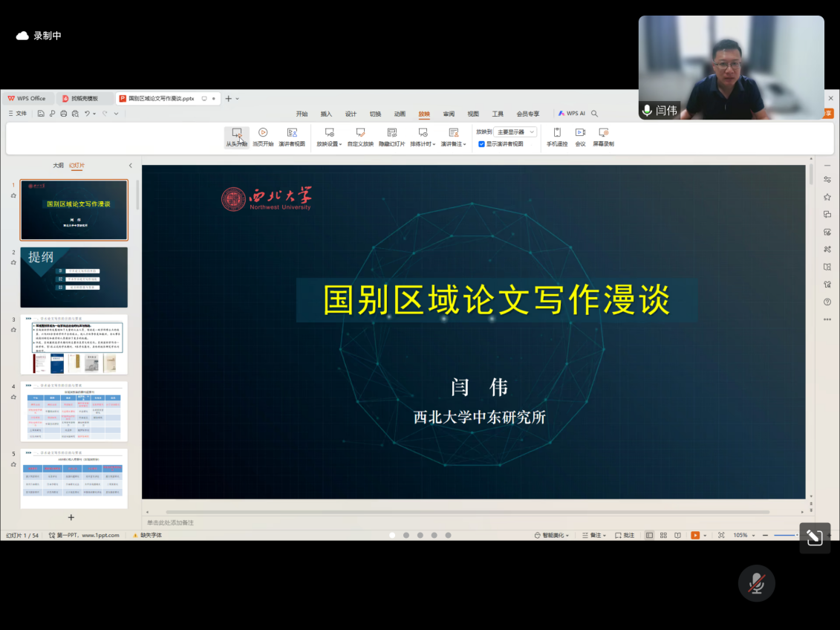
Task: Click the 智能美化 button in status bar
Action: [x=551, y=535]
